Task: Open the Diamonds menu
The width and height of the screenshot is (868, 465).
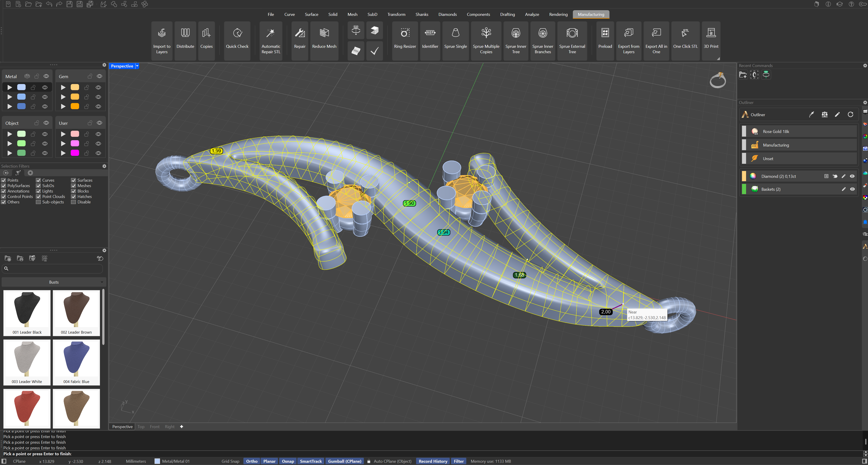Action: tap(447, 14)
